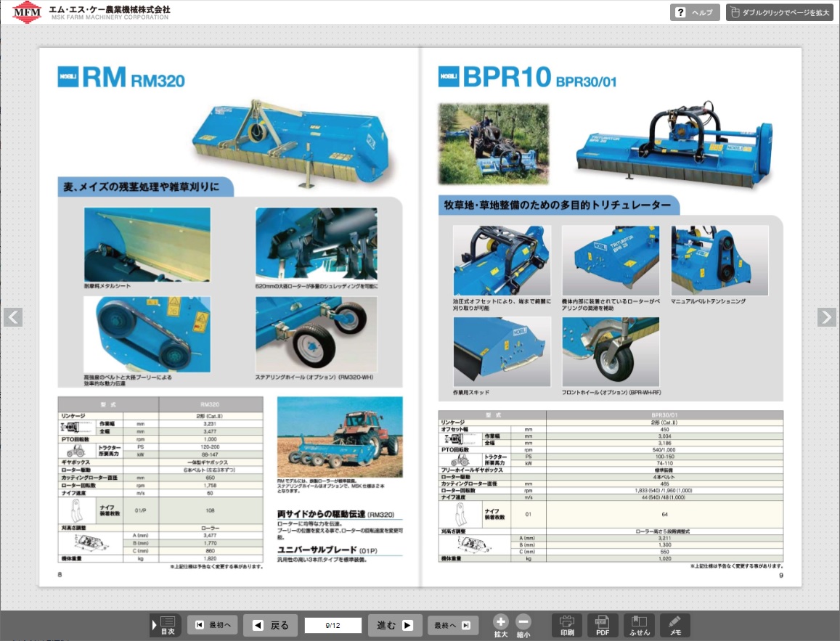Image resolution: width=840 pixels, height=641 pixels.
Task: Go to next spread with right side arrow
Action: [x=827, y=317]
